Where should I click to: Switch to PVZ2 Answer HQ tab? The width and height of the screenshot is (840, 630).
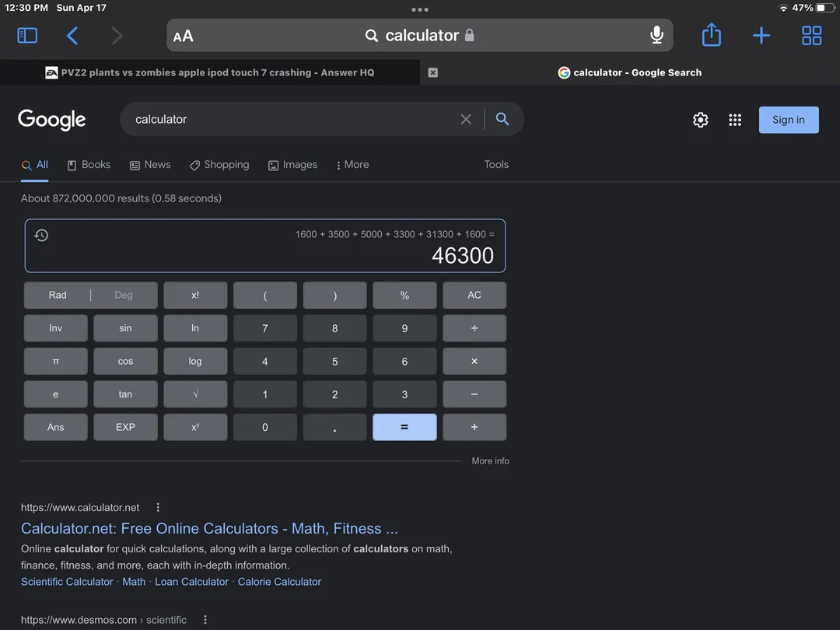[x=210, y=72]
